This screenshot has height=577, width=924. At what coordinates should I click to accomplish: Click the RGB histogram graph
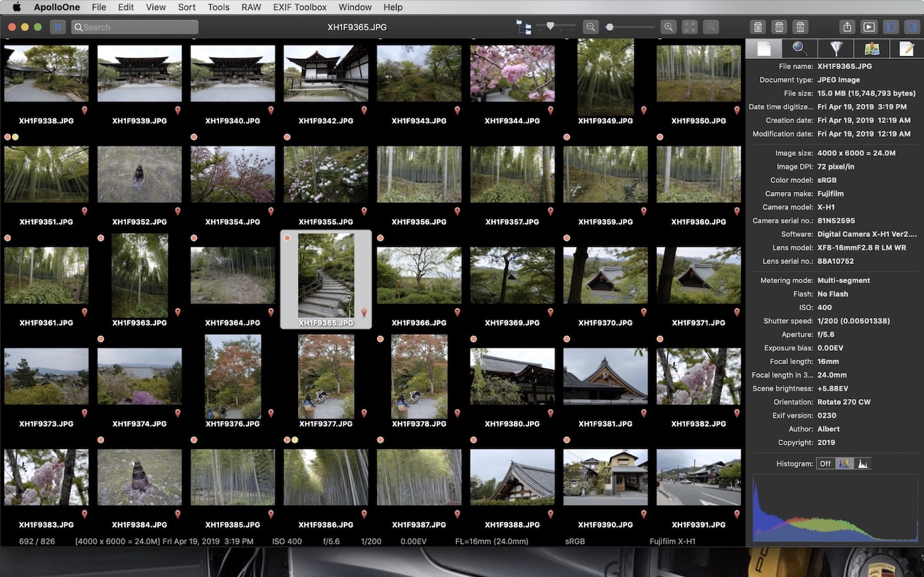835,508
